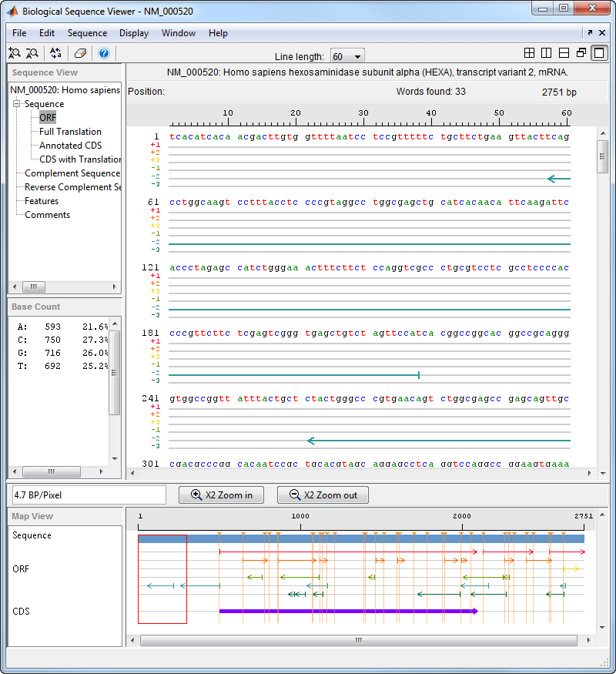Select the float layout icon

pos(581,53)
